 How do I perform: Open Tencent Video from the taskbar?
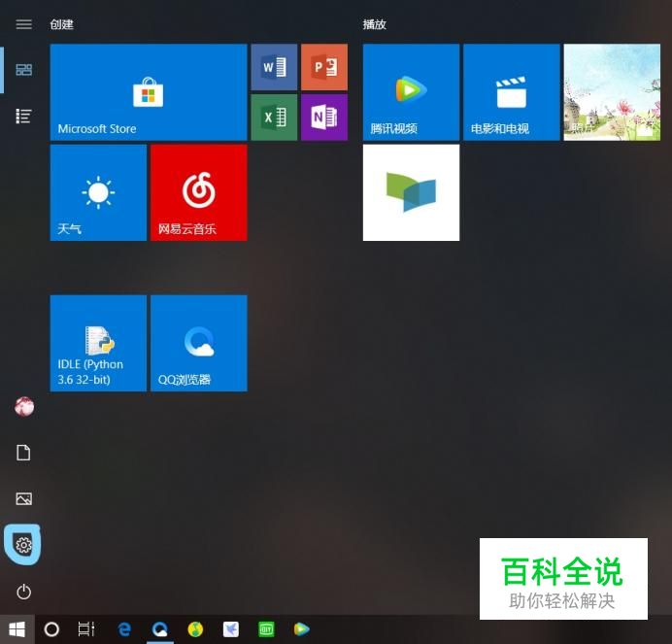302,629
